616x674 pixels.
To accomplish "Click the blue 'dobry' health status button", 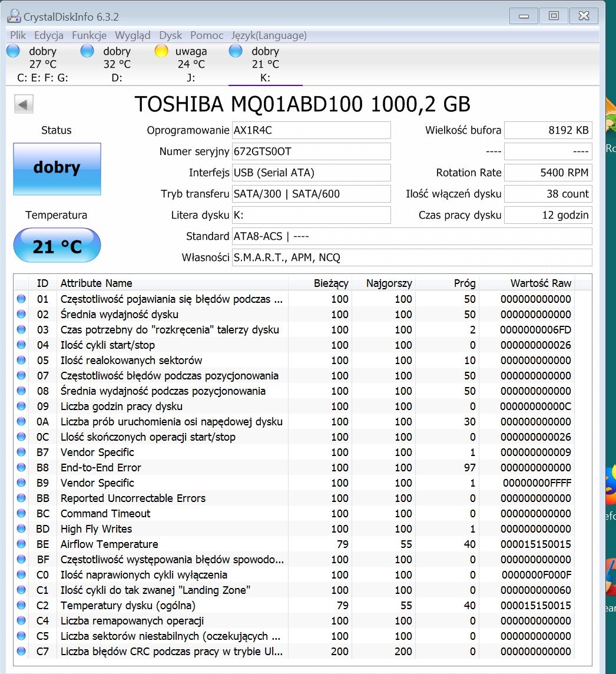I will click(x=57, y=169).
